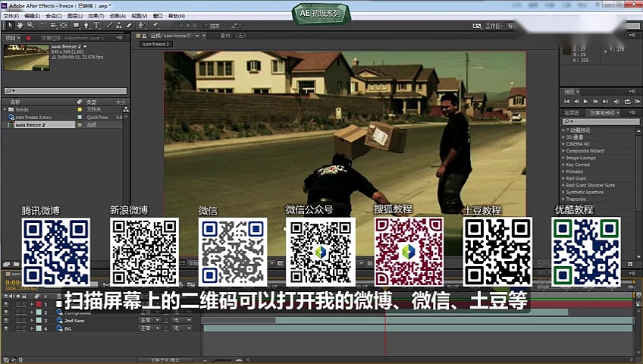Open the 编辑(E) menu
The width and height of the screenshot is (643, 364).
(32, 16)
